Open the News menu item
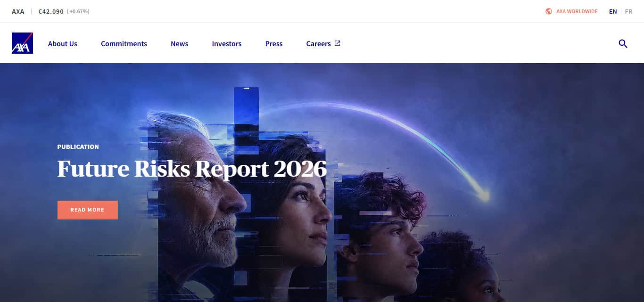Image resolution: width=644 pixels, height=302 pixels. (x=180, y=44)
